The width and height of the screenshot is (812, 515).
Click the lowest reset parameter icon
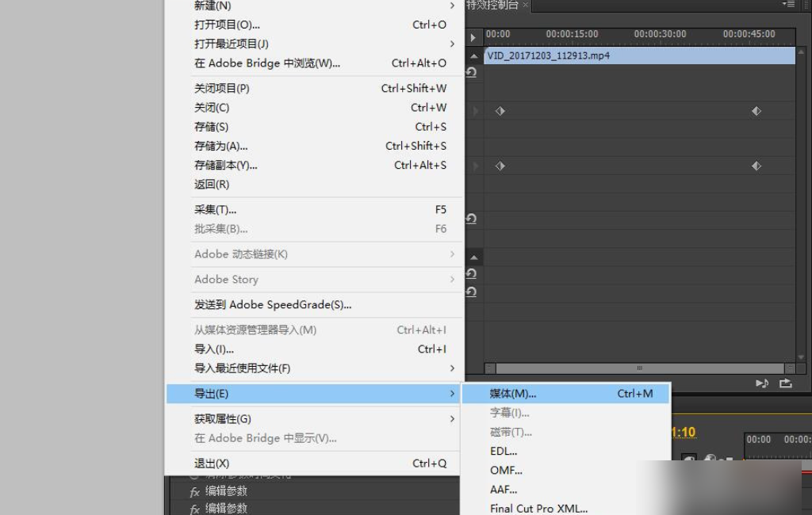tap(471, 292)
